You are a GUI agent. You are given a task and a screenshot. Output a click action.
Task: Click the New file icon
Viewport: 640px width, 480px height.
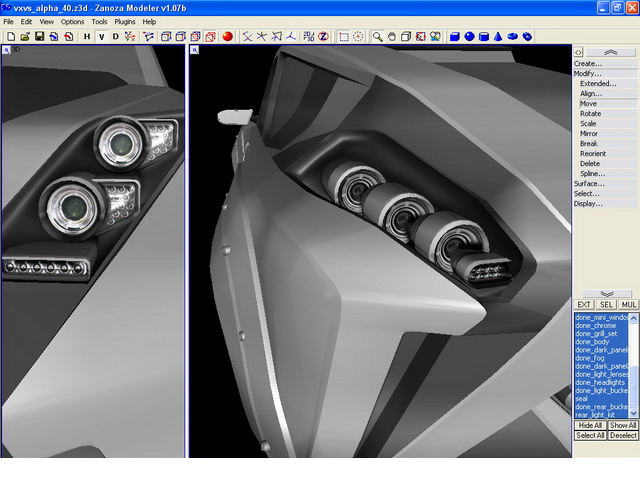[10, 36]
